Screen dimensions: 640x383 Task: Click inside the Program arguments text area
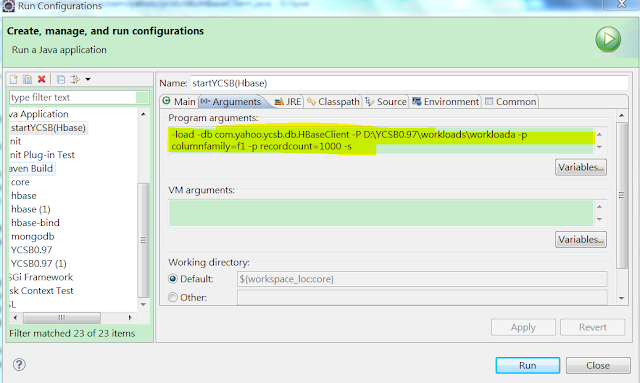(x=380, y=140)
